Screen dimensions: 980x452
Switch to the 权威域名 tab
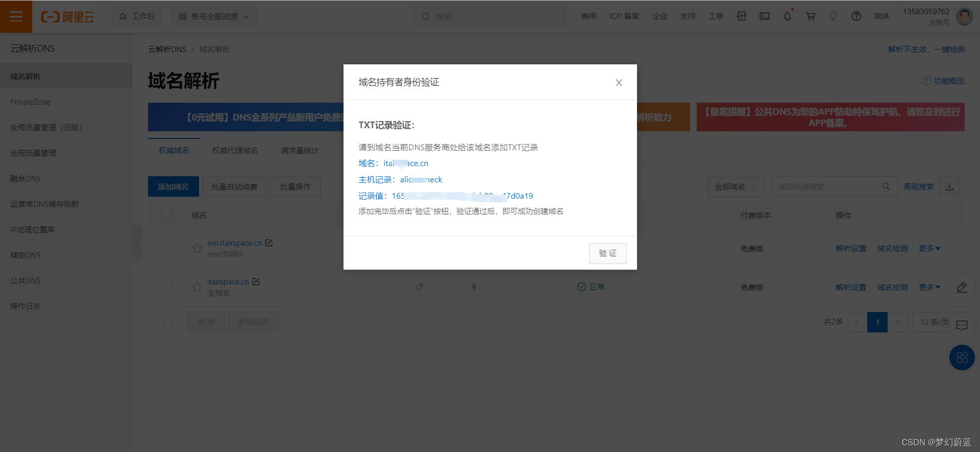(174, 150)
